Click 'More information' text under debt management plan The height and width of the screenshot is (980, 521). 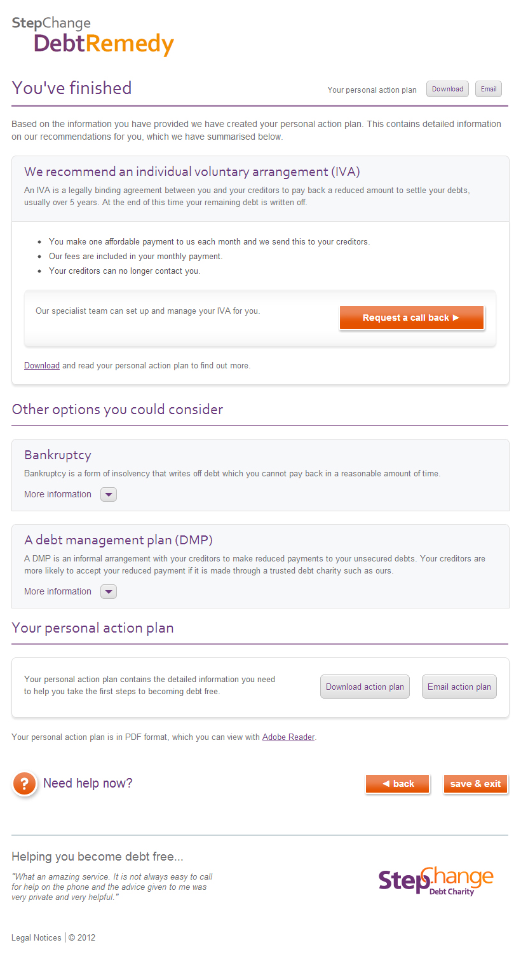(58, 592)
